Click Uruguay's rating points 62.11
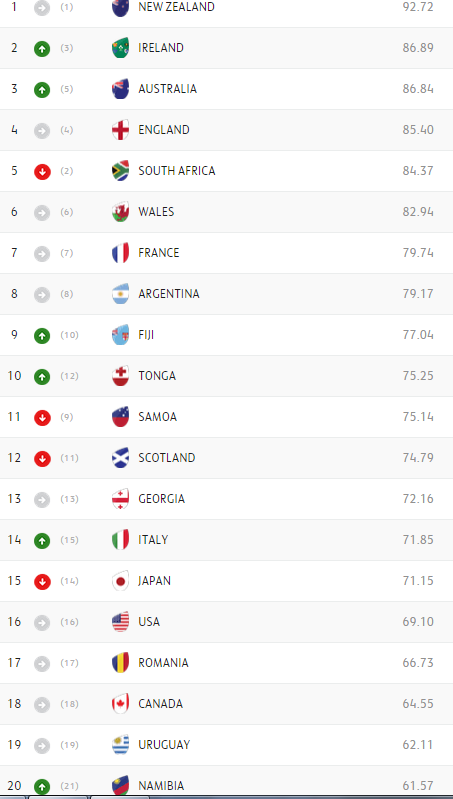 [418, 744]
